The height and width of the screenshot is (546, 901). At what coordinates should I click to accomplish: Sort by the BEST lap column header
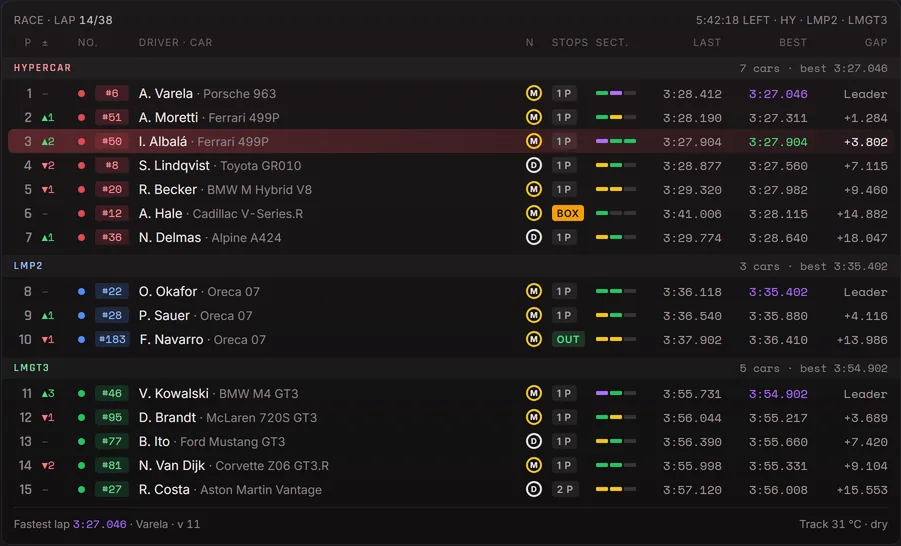click(793, 43)
